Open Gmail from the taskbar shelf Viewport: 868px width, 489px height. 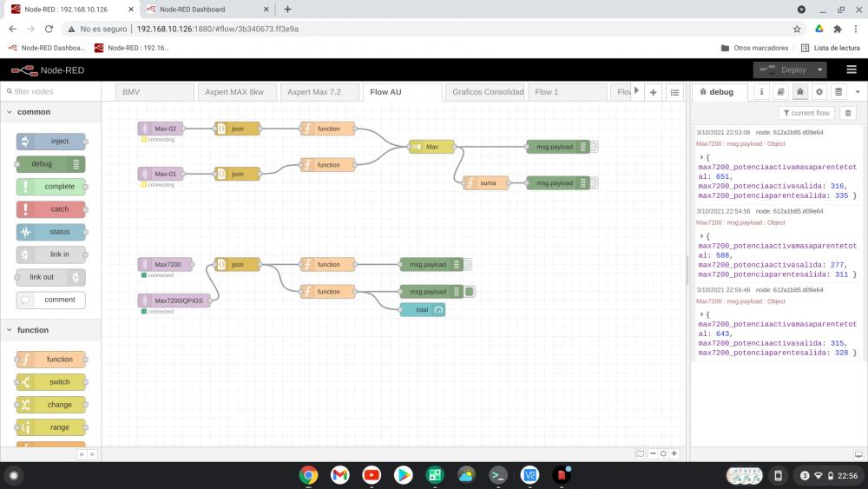(x=340, y=475)
